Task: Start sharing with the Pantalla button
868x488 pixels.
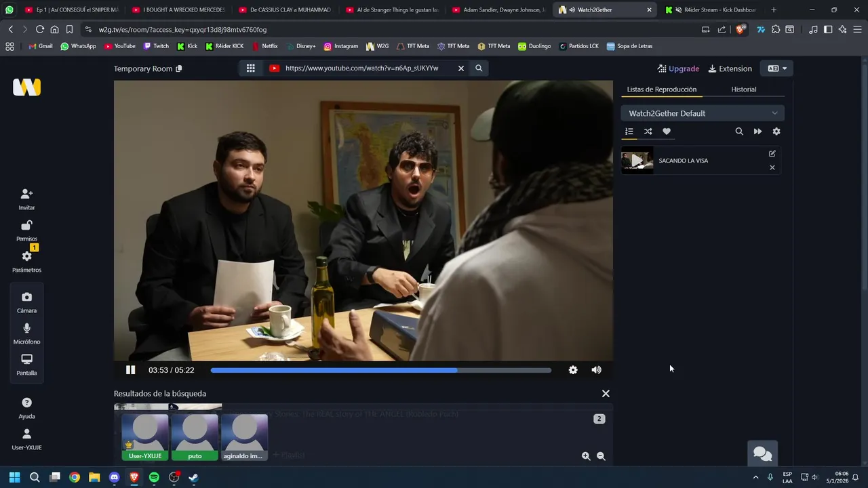Action: (26, 365)
